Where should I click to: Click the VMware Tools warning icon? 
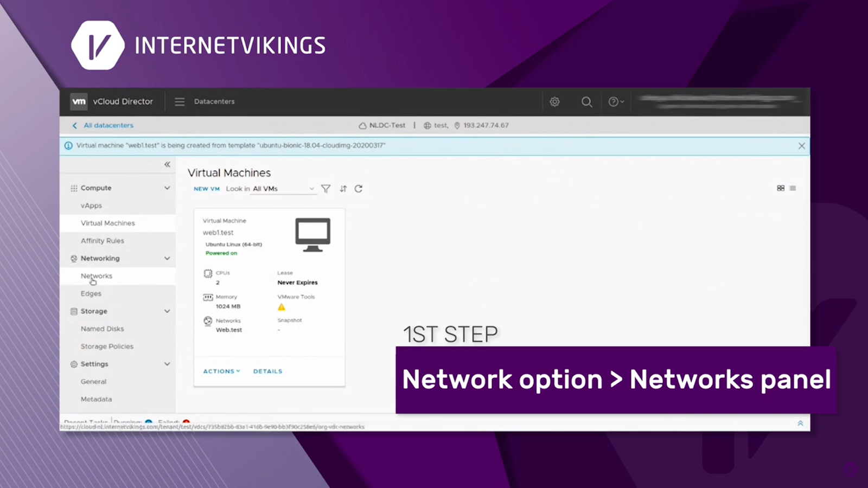282,307
